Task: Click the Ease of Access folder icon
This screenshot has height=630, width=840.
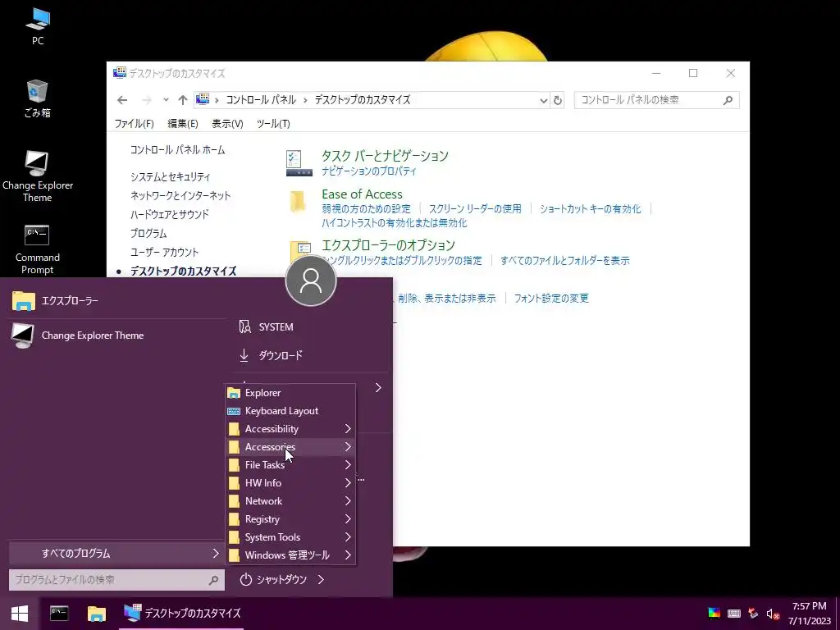Action: pyautogui.click(x=298, y=202)
